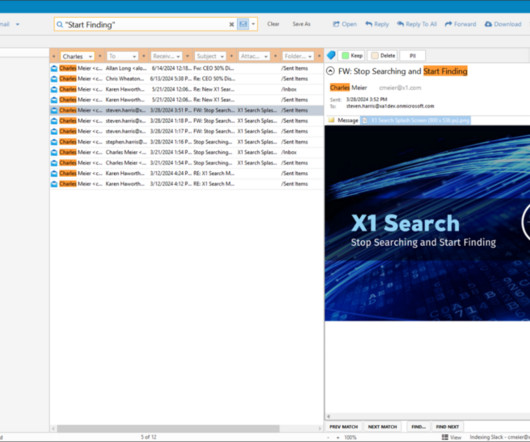This screenshot has width=530, height=442.
Task: Click green Keep color swatch
Action: [x=345, y=55]
